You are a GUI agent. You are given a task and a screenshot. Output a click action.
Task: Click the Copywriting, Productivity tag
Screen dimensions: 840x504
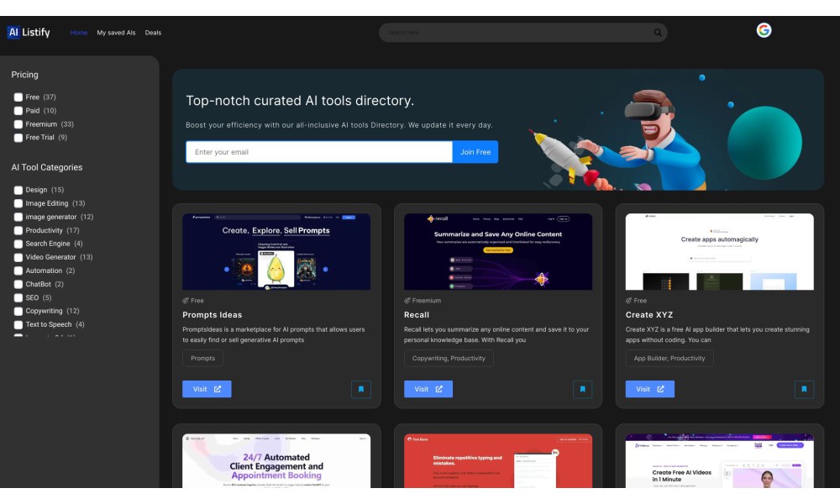[449, 359]
